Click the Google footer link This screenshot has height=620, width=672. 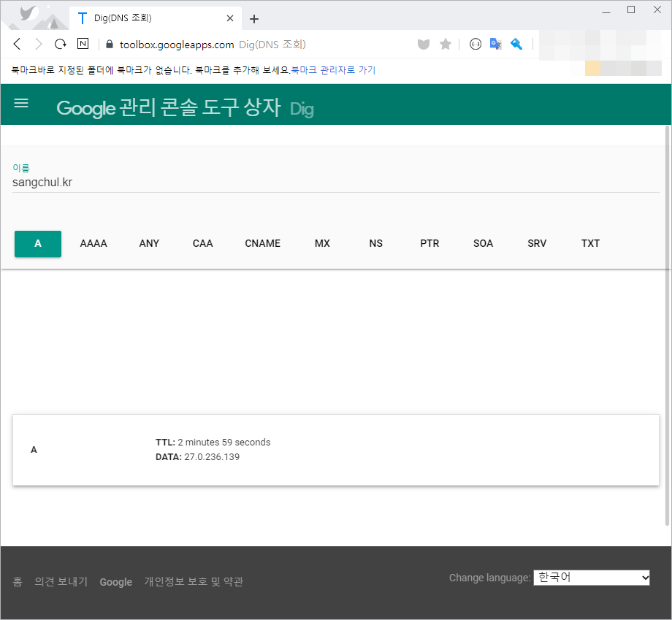tap(115, 582)
